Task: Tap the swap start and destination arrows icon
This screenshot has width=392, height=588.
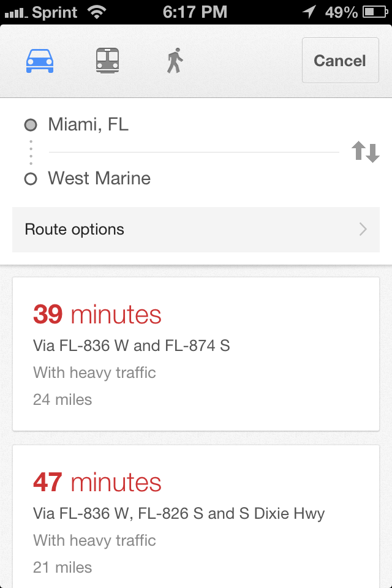Action: pyautogui.click(x=366, y=151)
